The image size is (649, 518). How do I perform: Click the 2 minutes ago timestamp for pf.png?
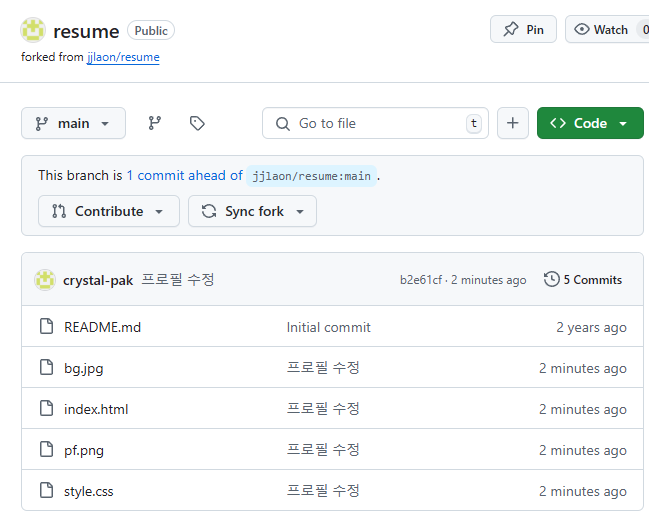[583, 451]
